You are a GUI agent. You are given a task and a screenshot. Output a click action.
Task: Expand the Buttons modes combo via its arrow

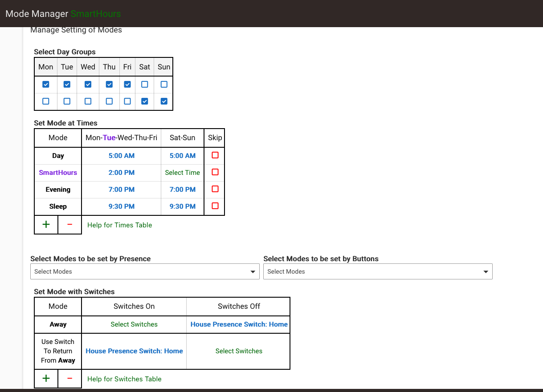pyautogui.click(x=485, y=271)
